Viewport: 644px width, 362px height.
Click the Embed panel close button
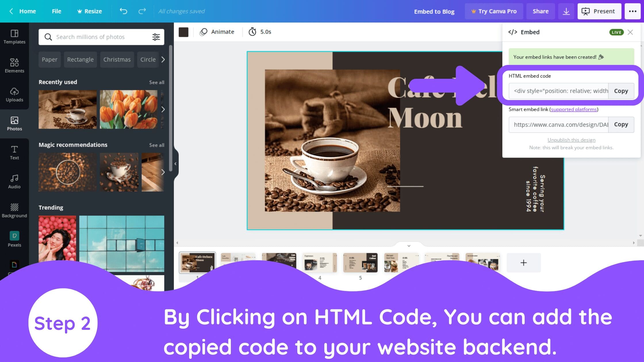(630, 32)
